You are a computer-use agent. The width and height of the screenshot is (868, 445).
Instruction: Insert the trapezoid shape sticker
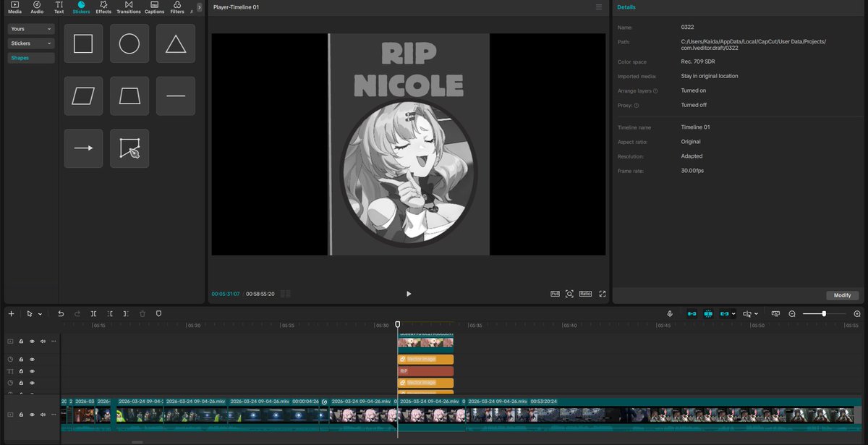point(129,96)
